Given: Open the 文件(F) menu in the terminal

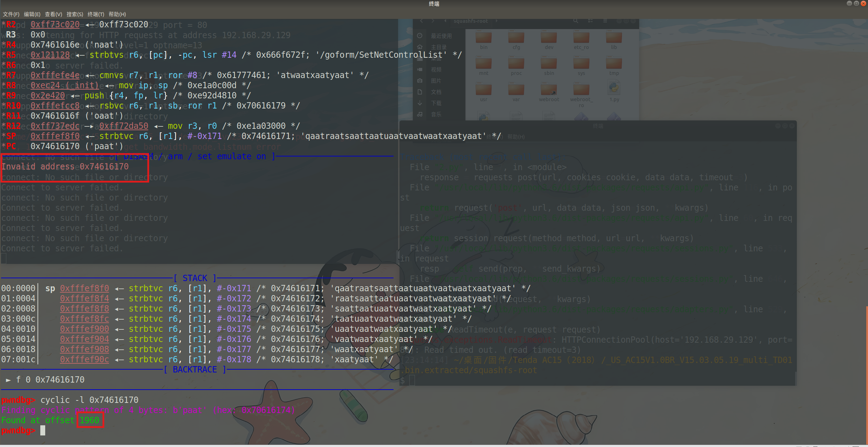Looking at the screenshot, I should tap(11, 14).
